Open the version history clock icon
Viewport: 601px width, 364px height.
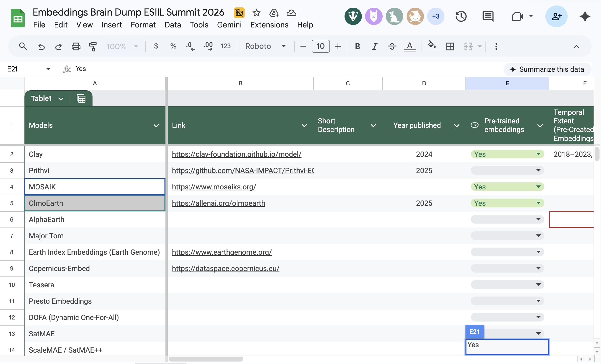pyautogui.click(x=461, y=17)
